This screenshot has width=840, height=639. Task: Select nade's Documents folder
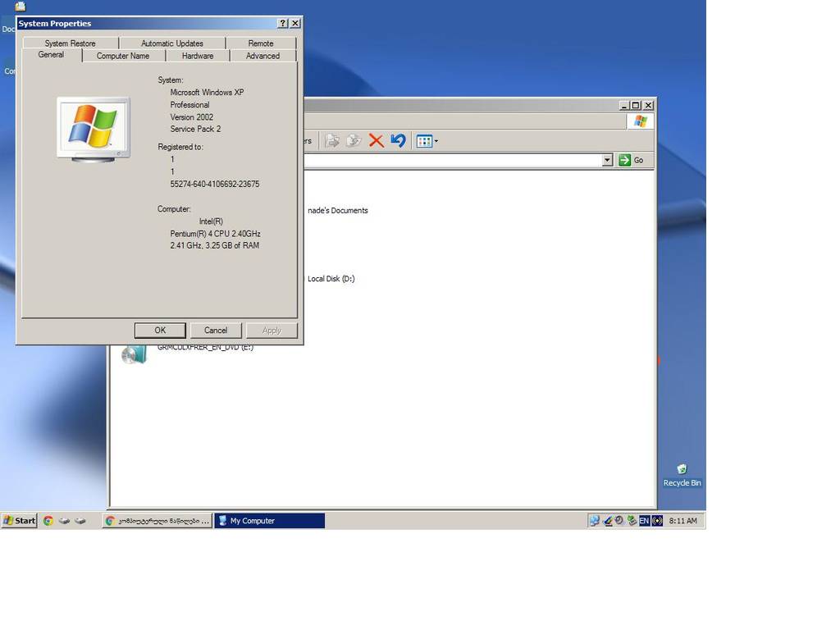[337, 211]
